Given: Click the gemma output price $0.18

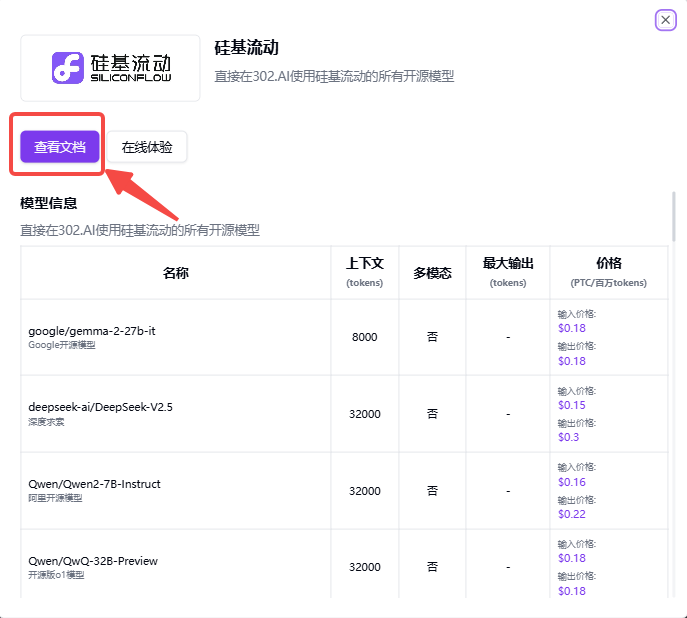Looking at the screenshot, I should [x=572, y=361].
